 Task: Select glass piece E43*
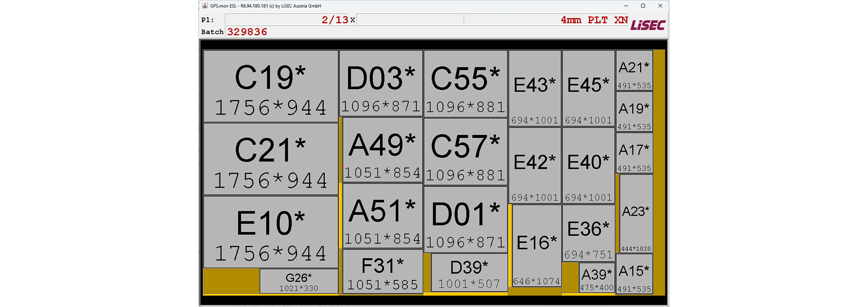535,88
